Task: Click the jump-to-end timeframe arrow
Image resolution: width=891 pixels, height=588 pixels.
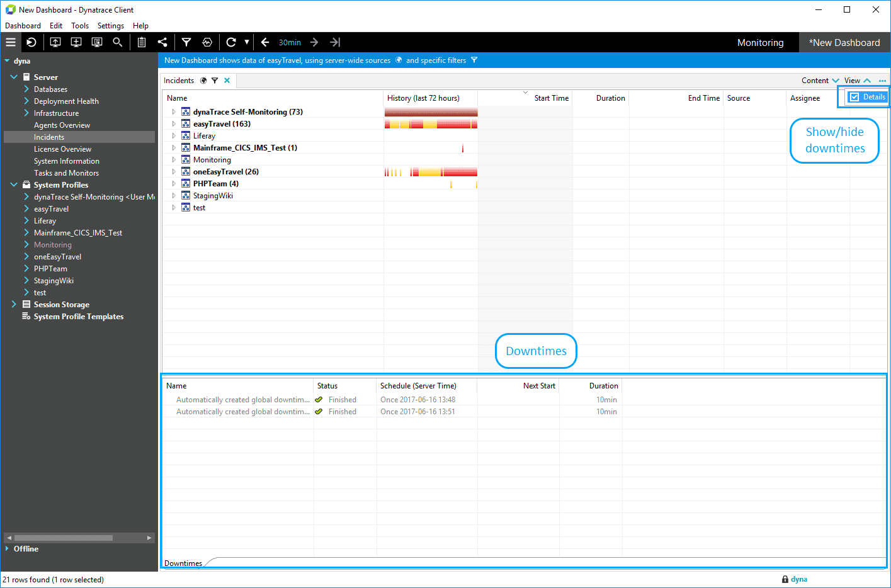Action: tap(335, 42)
